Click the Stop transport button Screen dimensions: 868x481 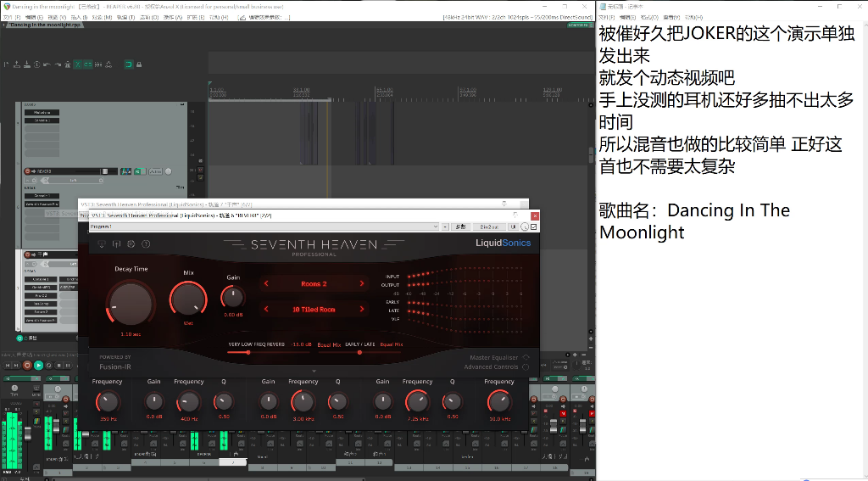click(58, 365)
